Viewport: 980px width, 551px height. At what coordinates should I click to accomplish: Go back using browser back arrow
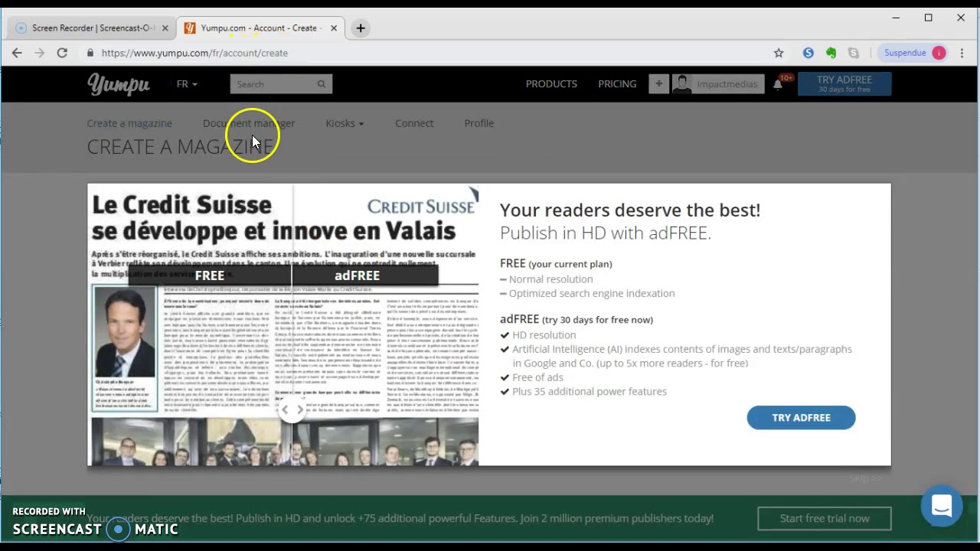coord(17,53)
